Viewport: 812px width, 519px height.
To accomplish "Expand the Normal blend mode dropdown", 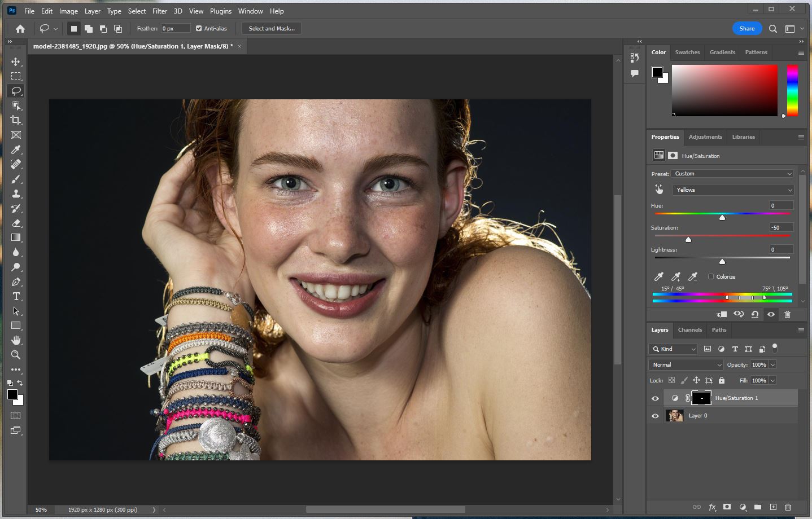I will (686, 365).
